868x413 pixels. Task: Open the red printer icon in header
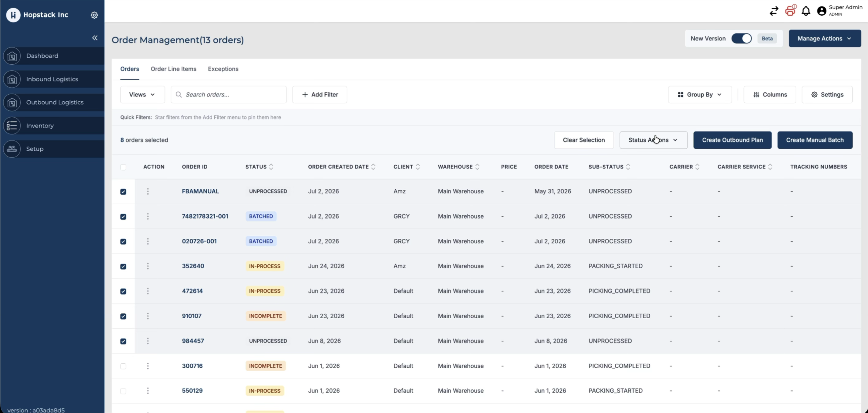click(790, 11)
